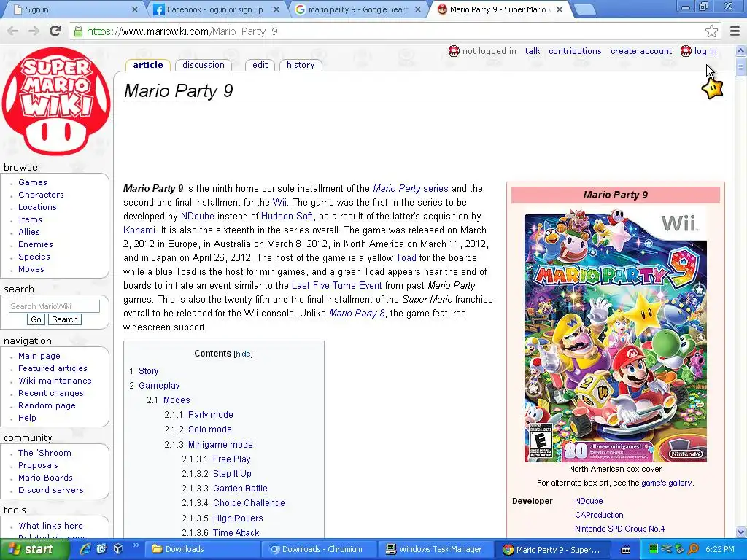The image size is (747, 560).
Task: Open the Mario Party series link
Action: click(411, 189)
